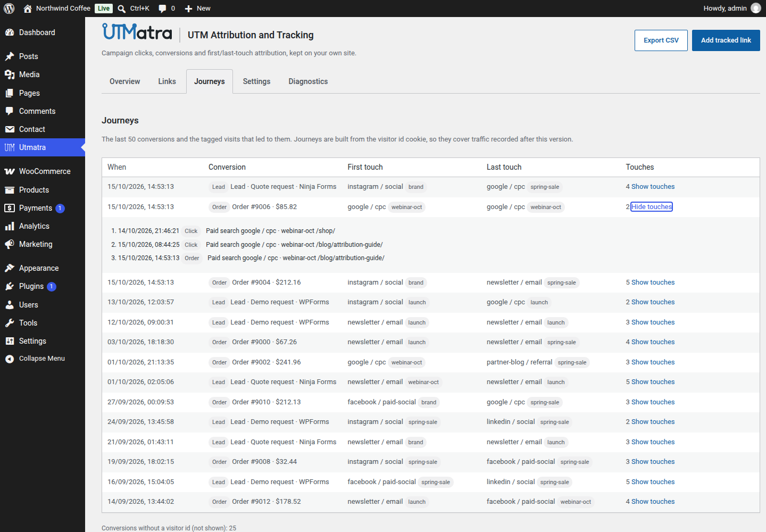Click the Appearance paintbrush icon
Viewport: 766px width, 532px height.
coord(10,268)
